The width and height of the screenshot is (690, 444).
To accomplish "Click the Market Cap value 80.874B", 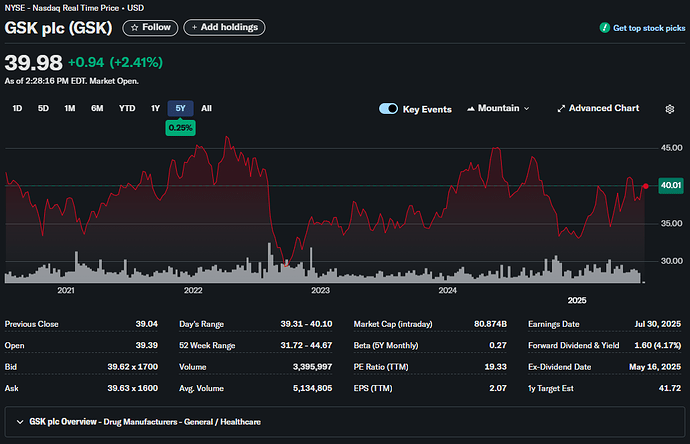I will (x=490, y=324).
